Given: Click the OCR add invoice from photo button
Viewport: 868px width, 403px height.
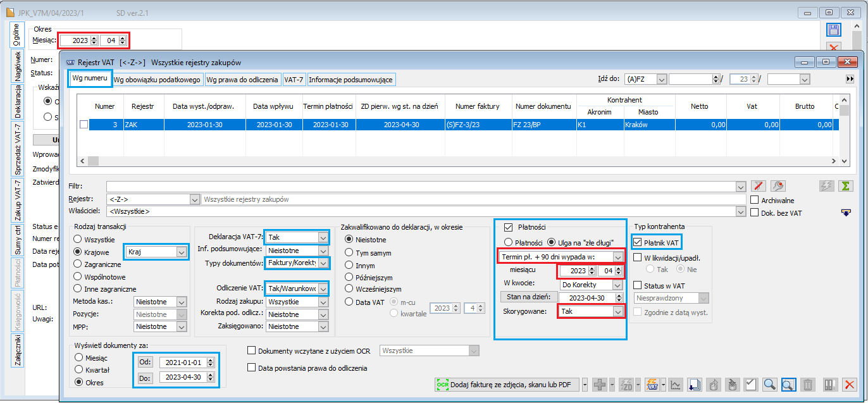Looking at the screenshot, I should (507, 384).
